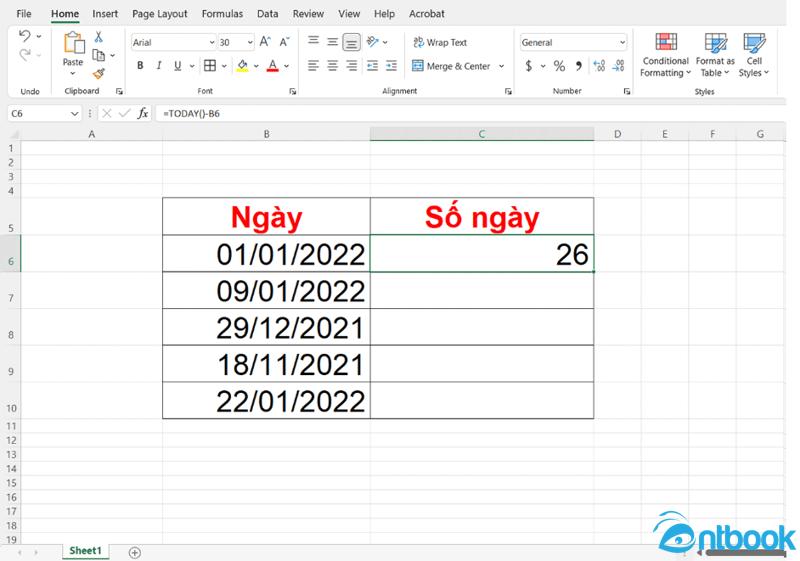The image size is (800, 561).
Task: Open the Alignment dialog launcher
Action: coord(508,91)
